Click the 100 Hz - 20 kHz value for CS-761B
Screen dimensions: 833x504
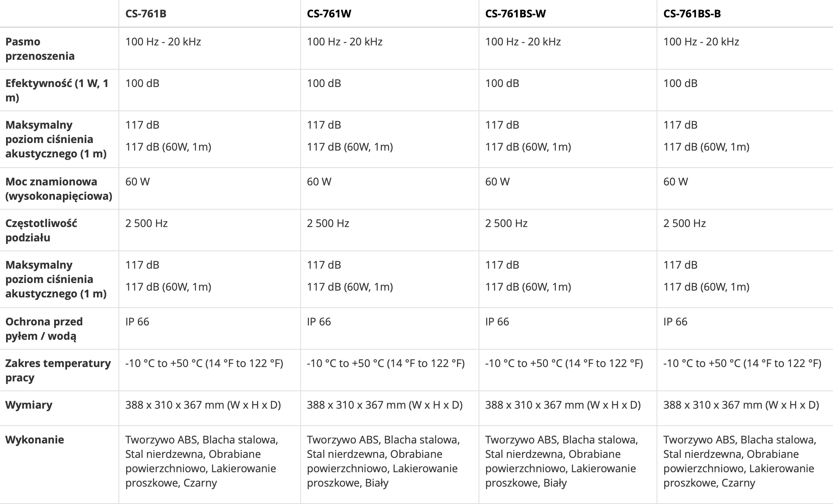point(163,42)
